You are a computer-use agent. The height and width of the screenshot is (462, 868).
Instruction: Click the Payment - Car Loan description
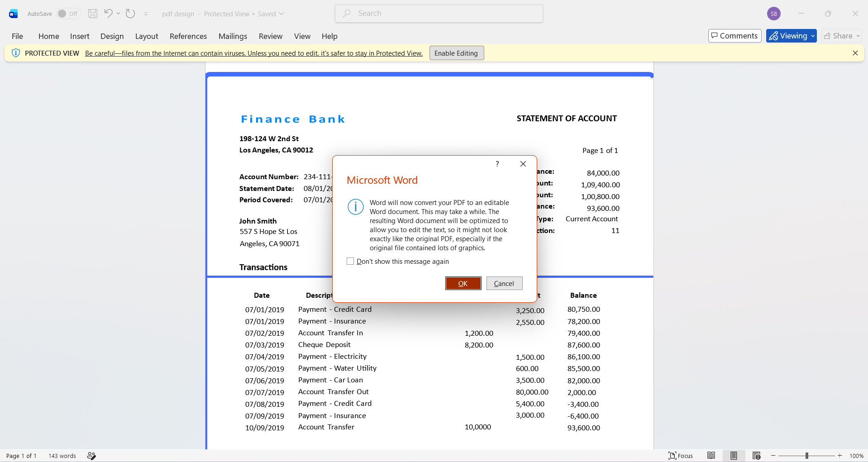click(330, 380)
